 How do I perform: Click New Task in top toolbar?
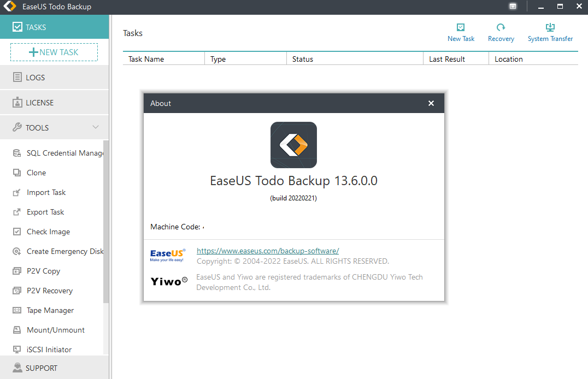tap(461, 33)
